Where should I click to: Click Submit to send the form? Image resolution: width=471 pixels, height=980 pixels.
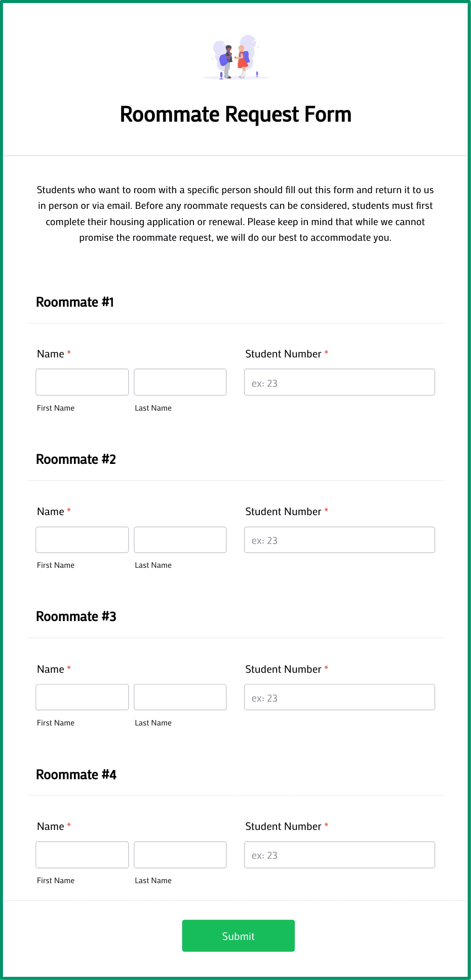(x=238, y=936)
